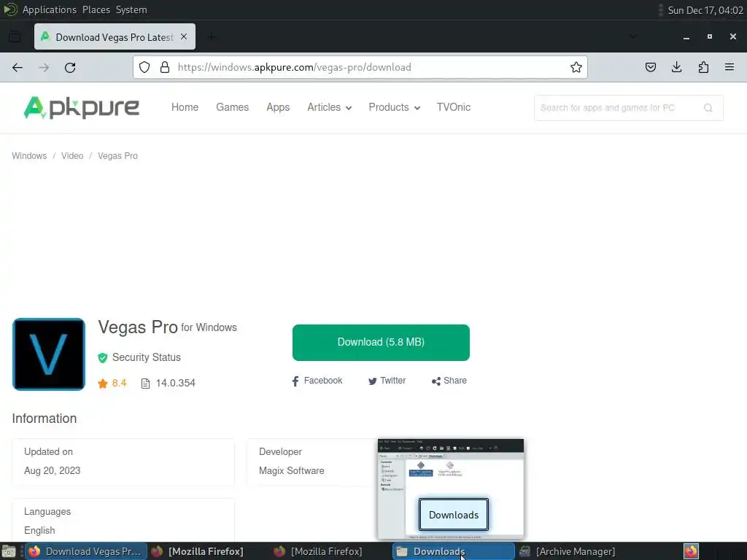Expand the Articles dropdown menu
Image resolution: width=747 pixels, height=560 pixels.
click(329, 107)
